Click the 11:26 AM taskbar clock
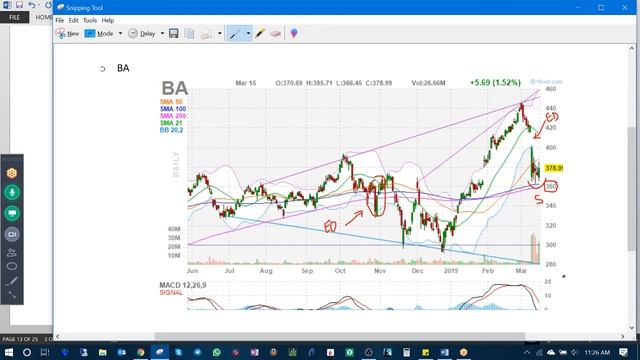The height and width of the screenshot is (360, 640). 597,352
